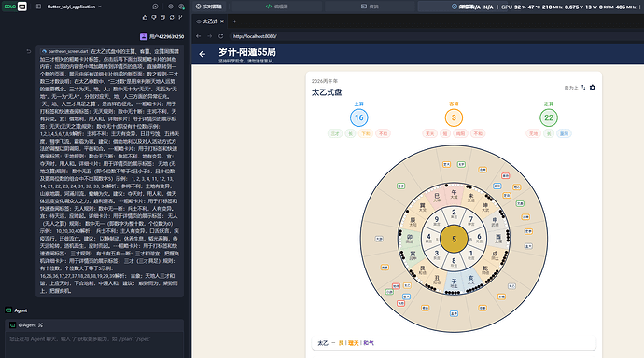Open the settings gear in left header
644x358 pixels.
click(171, 7)
